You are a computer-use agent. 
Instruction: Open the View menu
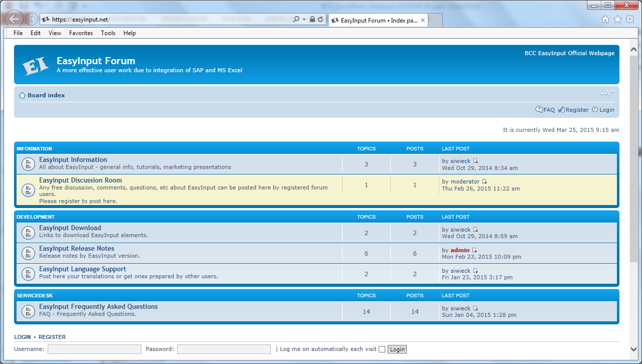point(55,33)
